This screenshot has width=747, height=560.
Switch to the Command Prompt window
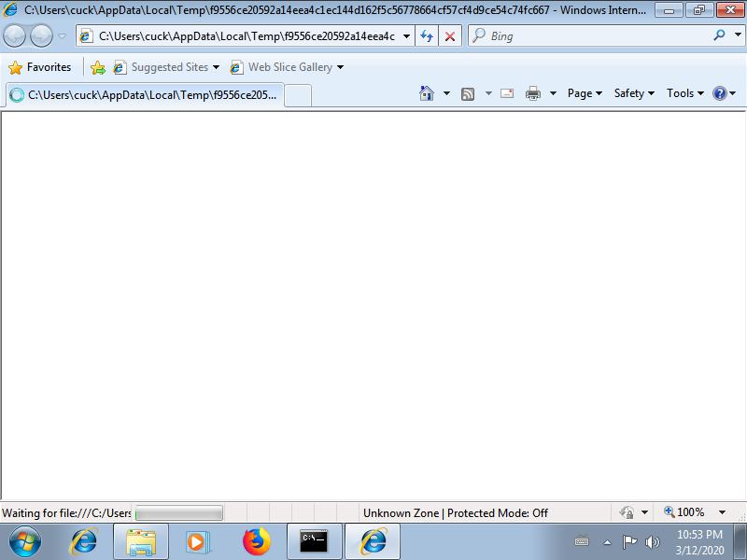(314, 541)
